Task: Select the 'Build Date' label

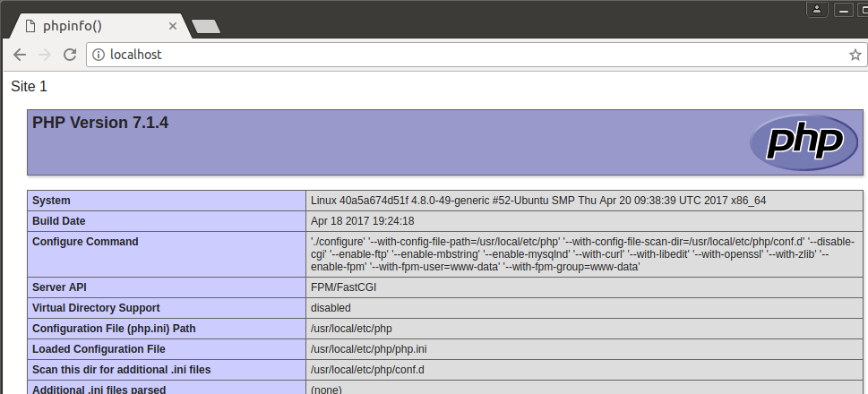Action: (59, 221)
